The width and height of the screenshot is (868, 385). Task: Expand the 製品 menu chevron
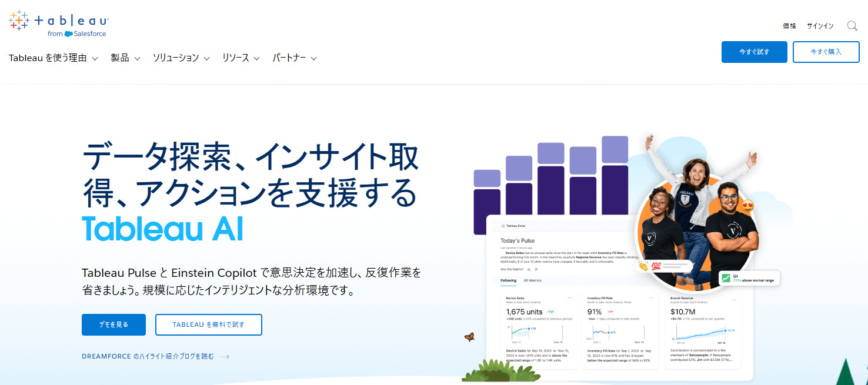[x=137, y=59]
